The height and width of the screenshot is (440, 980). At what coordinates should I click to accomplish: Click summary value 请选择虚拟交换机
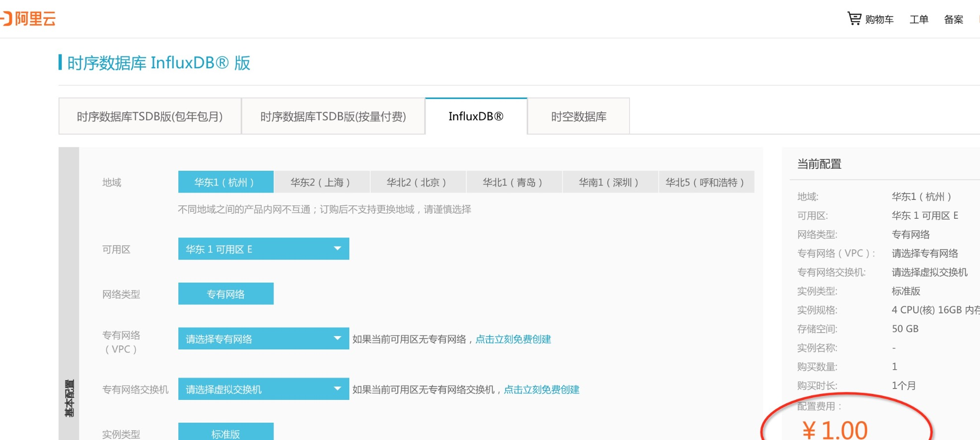click(x=929, y=272)
